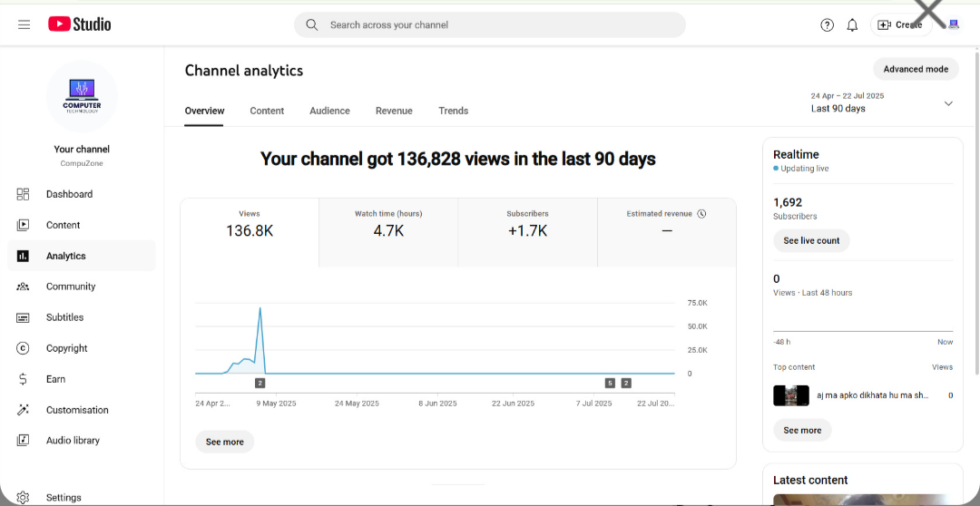Viewport: 980px width, 506px height.
Task: Click the Community sidebar icon
Action: point(23,287)
